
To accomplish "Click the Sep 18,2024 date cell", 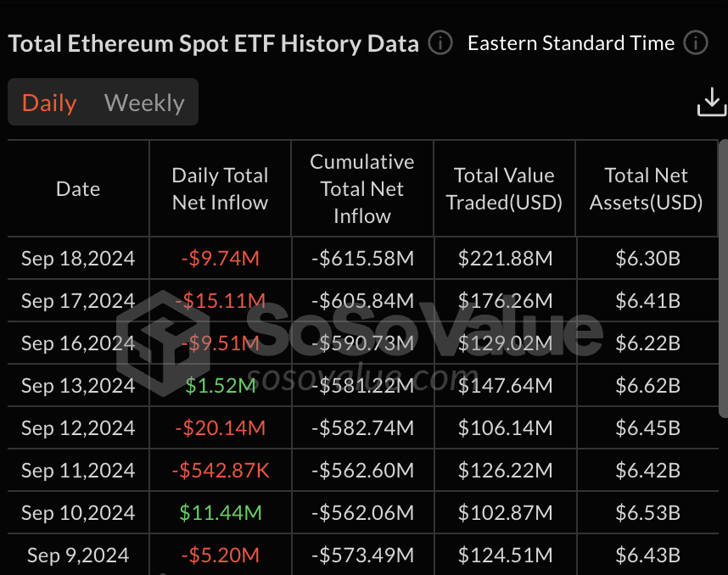I will click(x=78, y=259).
